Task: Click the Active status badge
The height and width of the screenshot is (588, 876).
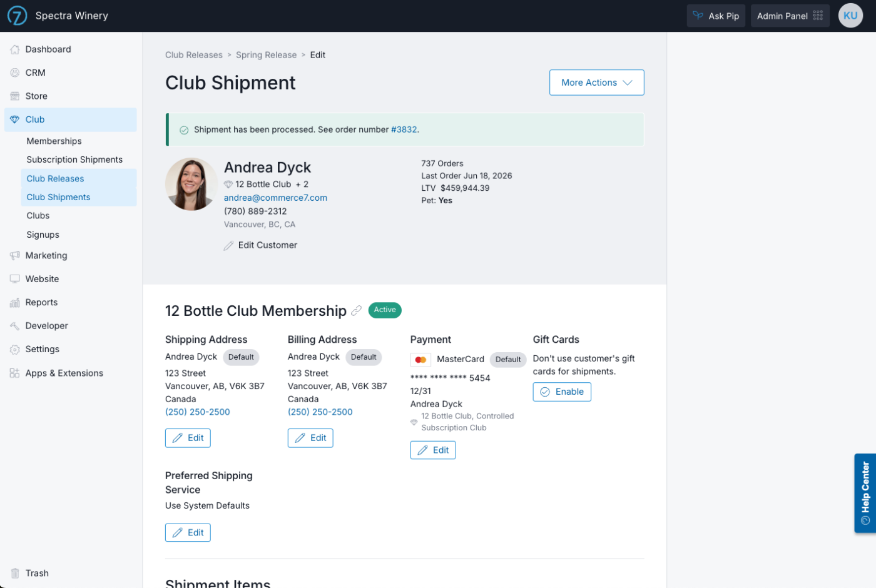Action: (x=385, y=310)
